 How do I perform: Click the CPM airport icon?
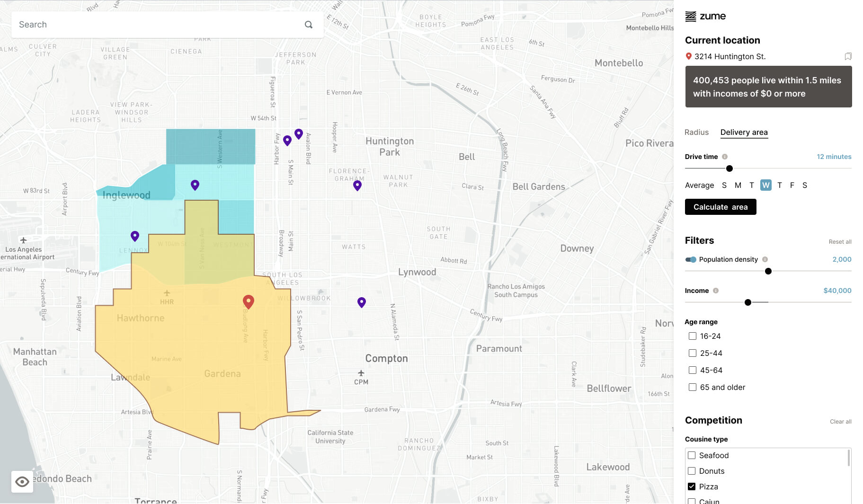pos(361,373)
